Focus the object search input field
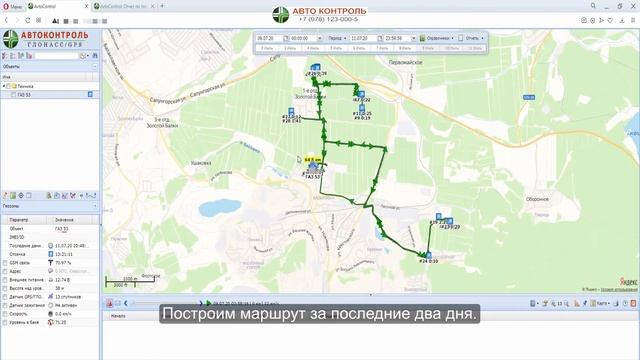 pyautogui.click(x=56, y=56)
